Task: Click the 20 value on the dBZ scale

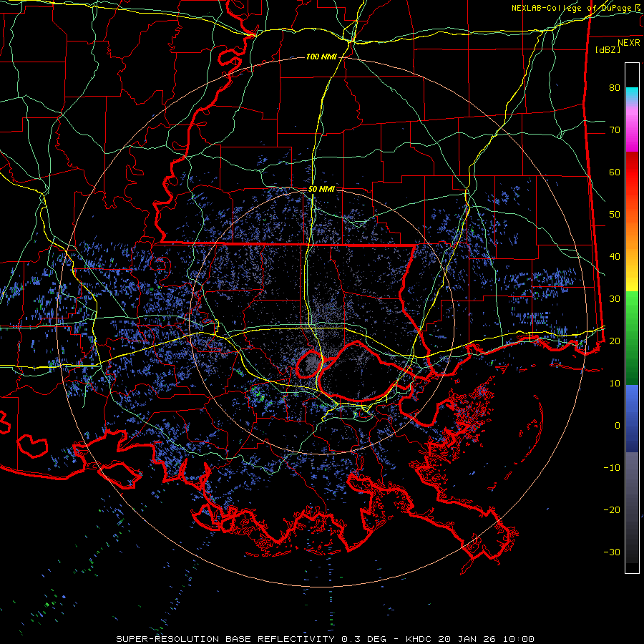Action: [x=615, y=341]
